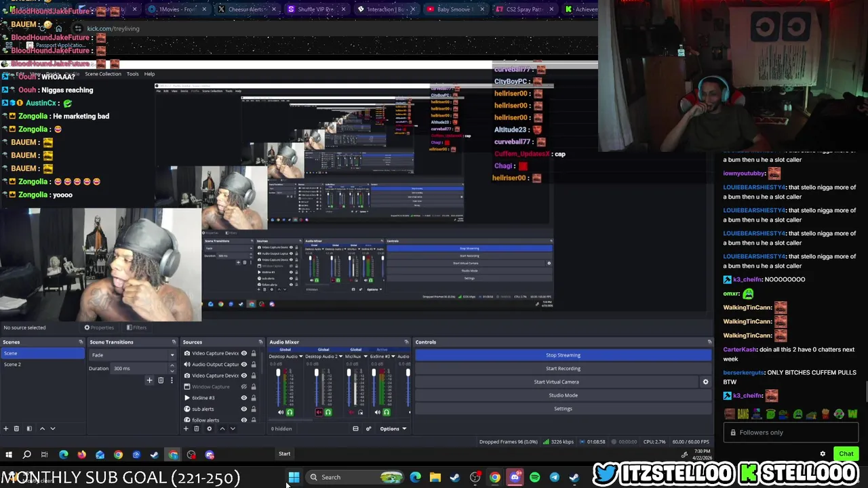The width and height of the screenshot is (868, 488).
Task: Open Scene Collection menu in mirrored OBS
Action: coord(102,74)
